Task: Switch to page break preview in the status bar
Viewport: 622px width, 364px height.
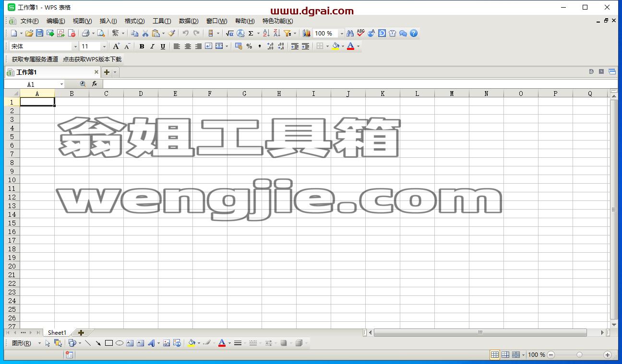Action: [505, 355]
